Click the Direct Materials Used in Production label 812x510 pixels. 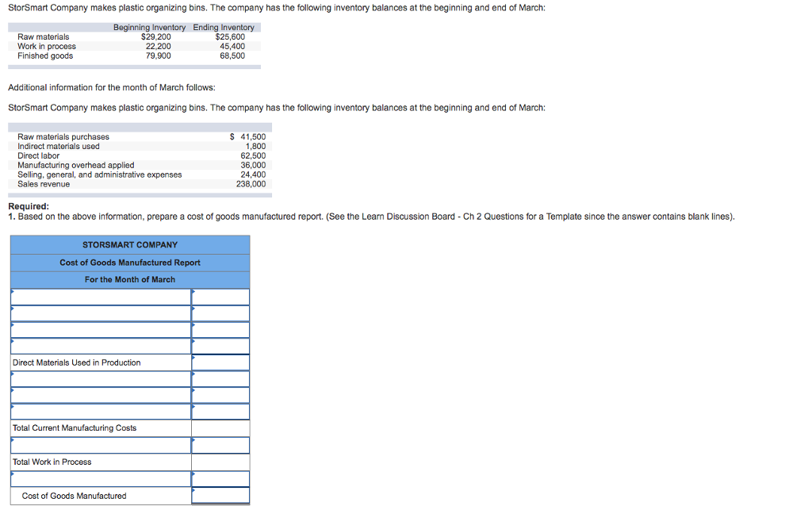pyautogui.click(x=77, y=362)
